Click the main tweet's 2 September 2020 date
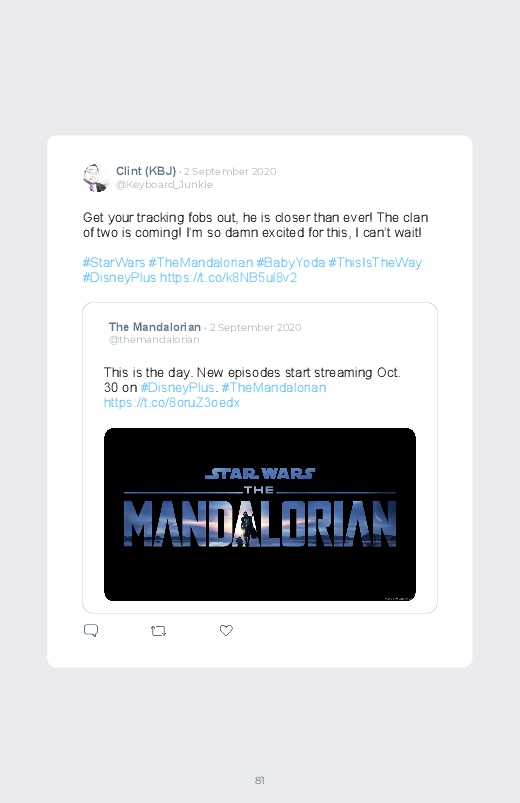520x803 pixels. [x=230, y=172]
